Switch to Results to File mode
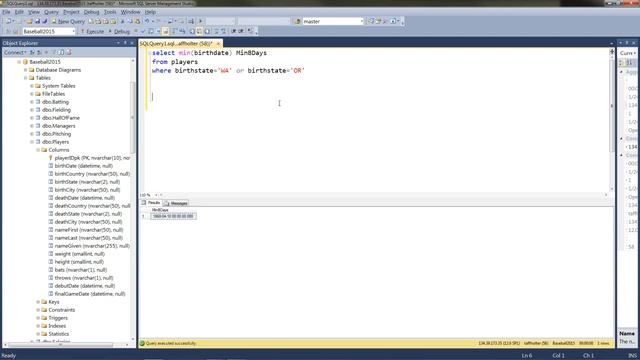Image resolution: width=640 pixels, height=360 pixels. pyautogui.click(x=207, y=31)
